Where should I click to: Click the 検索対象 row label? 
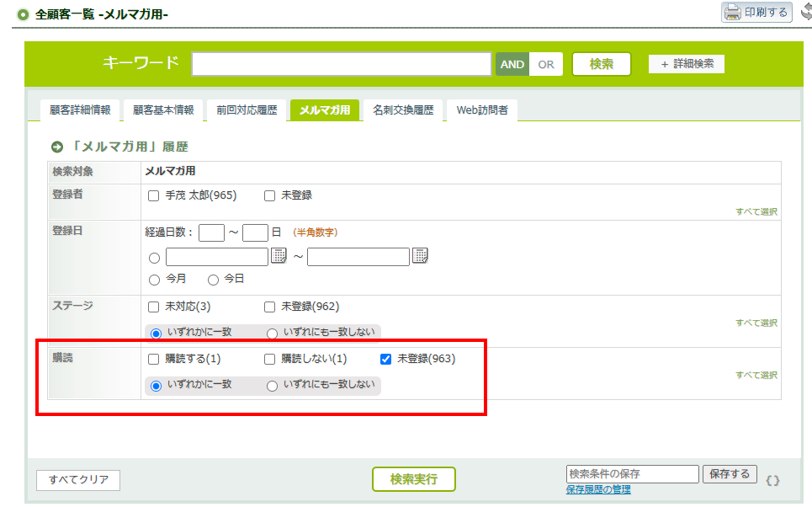(72, 172)
